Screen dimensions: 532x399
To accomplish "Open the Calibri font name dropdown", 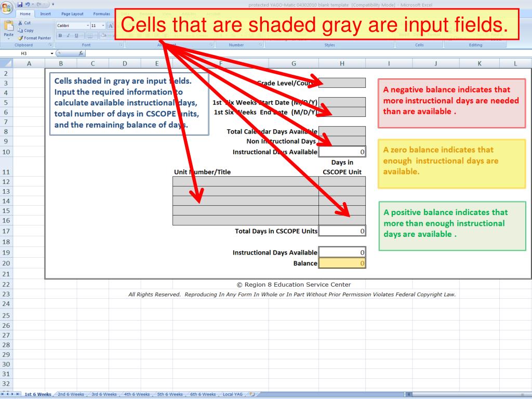I will tap(87, 25).
